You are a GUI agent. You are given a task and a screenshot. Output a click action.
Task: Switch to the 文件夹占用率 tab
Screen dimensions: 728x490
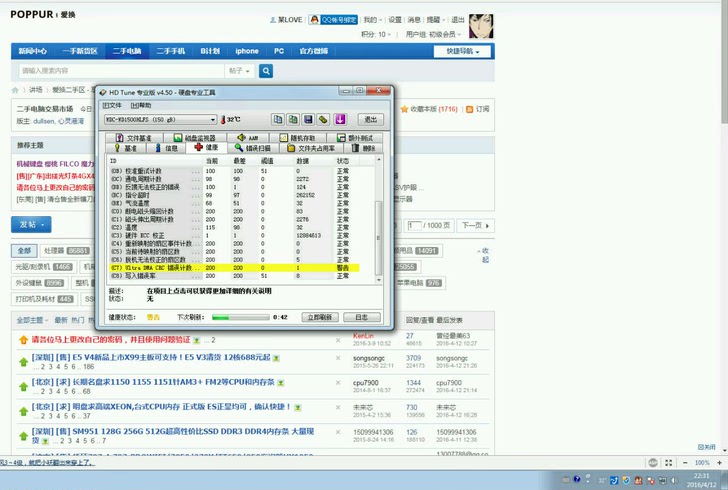311,148
